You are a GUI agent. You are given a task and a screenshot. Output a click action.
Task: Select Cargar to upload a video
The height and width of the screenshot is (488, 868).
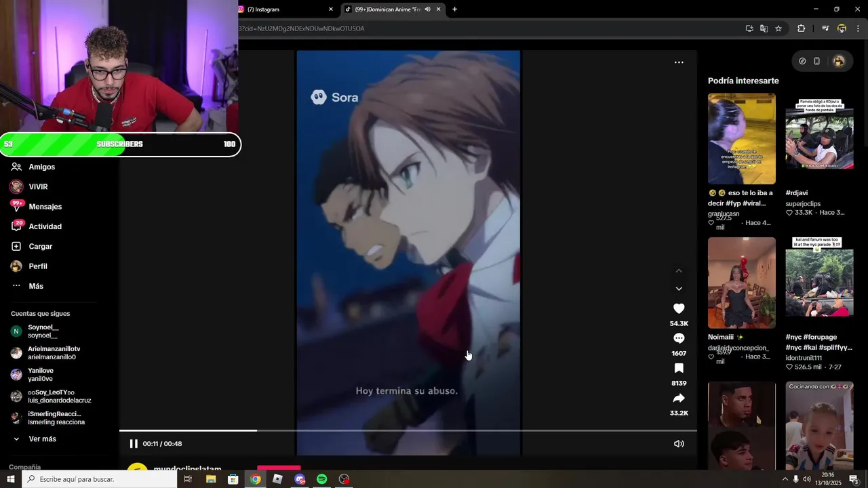click(x=40, y=247)
